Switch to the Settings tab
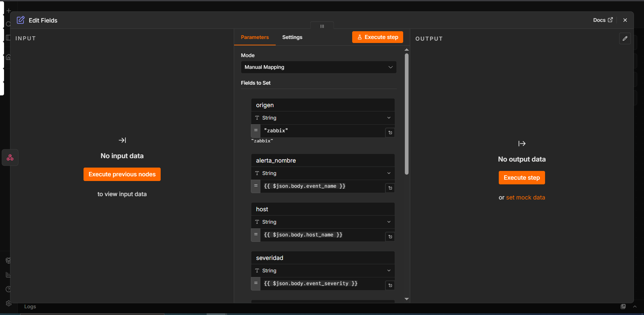The width and height of the screenshot is (644, 315). 292,37
